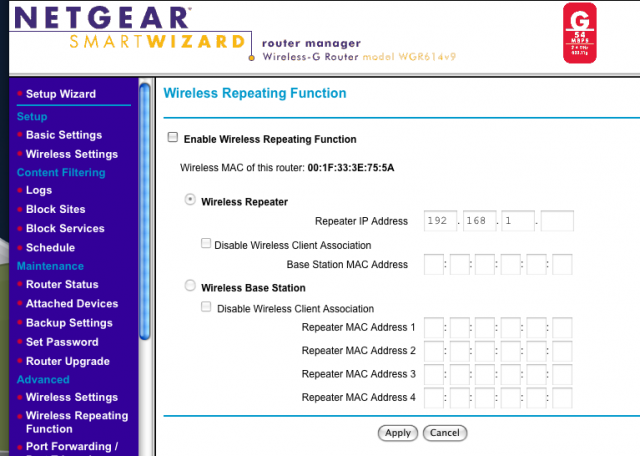
Task: Open the Block Services page
Action: click(x=65, y=229)
